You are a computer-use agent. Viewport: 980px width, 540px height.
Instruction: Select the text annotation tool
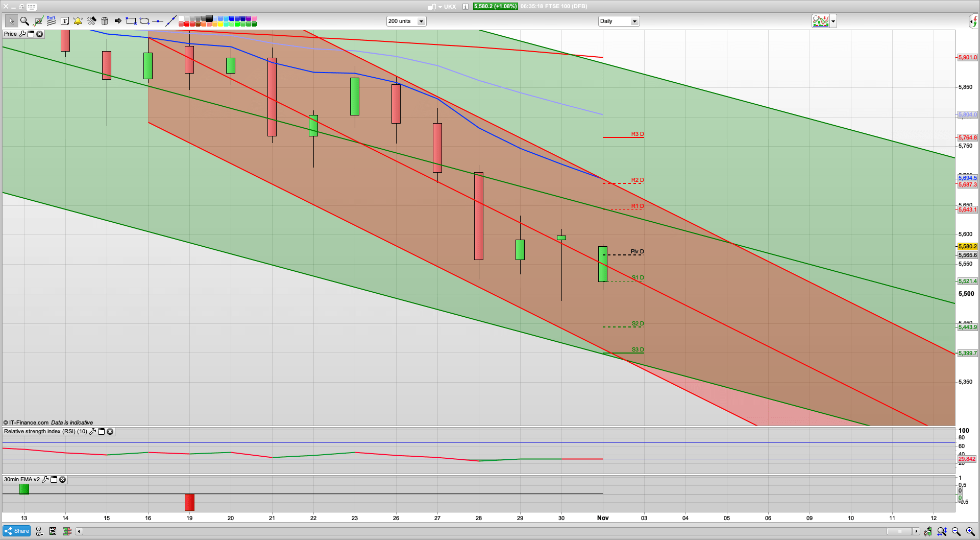point(64,21)
